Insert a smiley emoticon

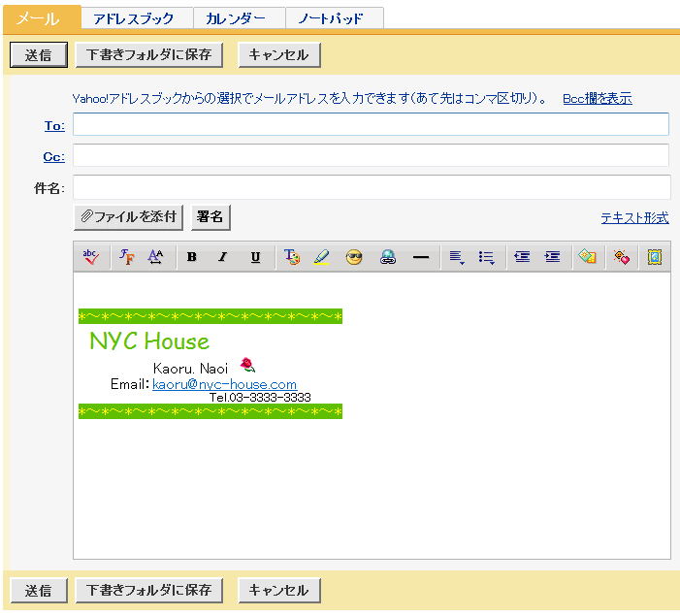pos(354,257)
